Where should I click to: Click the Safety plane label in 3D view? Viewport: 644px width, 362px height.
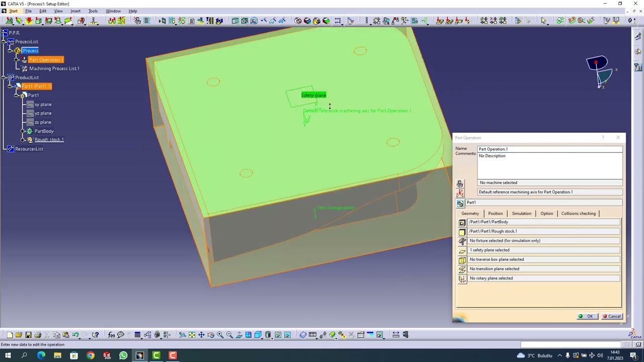click(313, 95)
